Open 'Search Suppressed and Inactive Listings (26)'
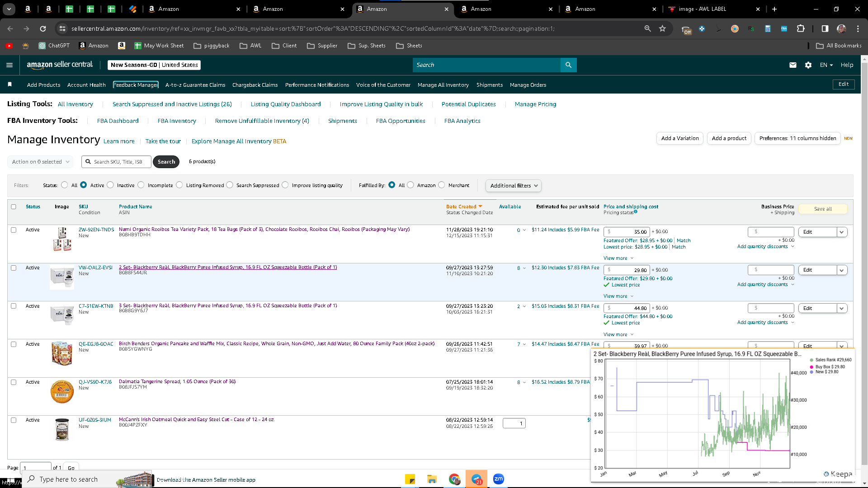The image size is (868, 488). coord(172,104)
